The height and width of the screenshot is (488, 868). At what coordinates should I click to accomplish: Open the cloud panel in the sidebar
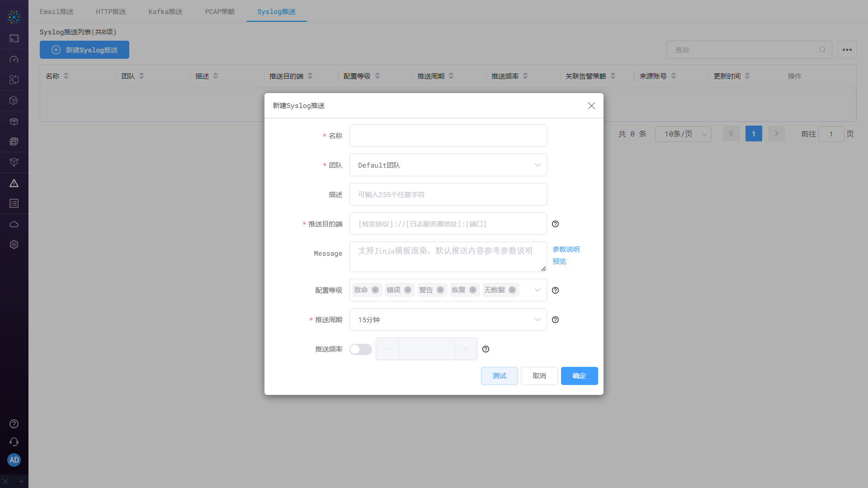click(14, 224)
